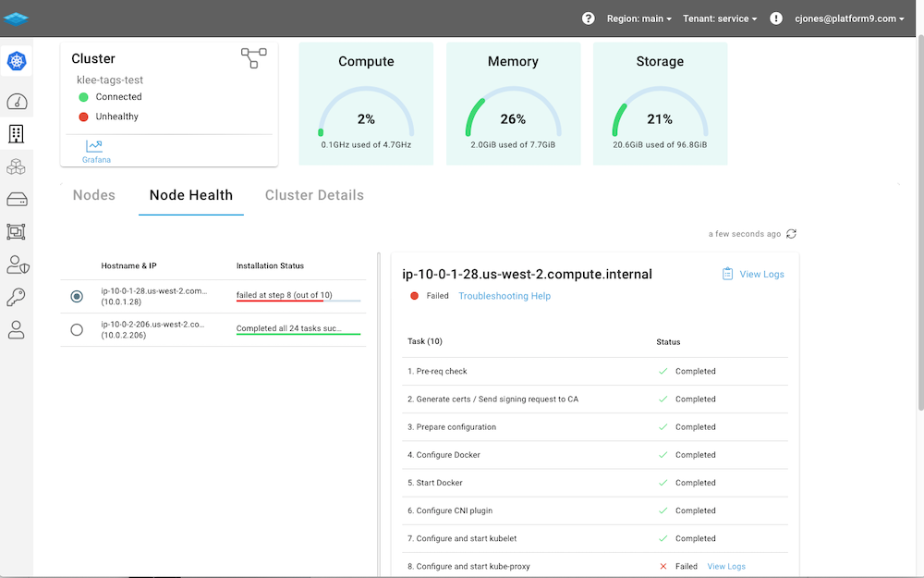924x578 pixels.
Task: Click the Grafana chart icon
Action: point(94,146)
